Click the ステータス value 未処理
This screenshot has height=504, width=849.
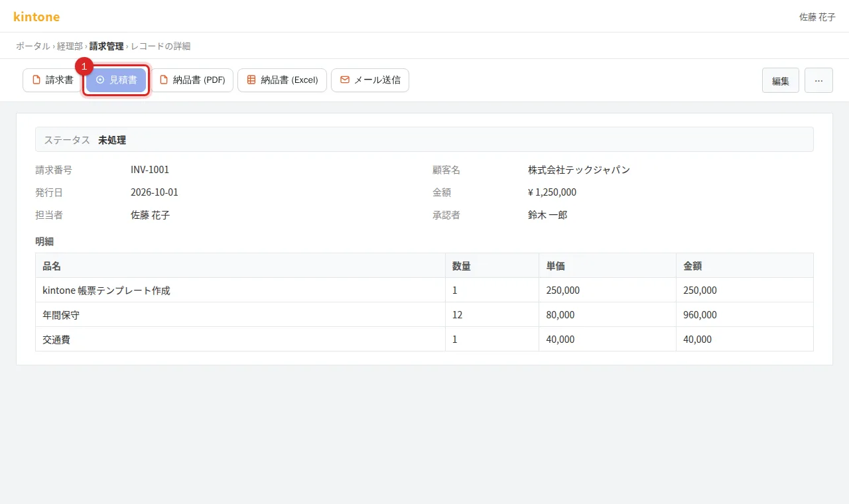(112, 140)
